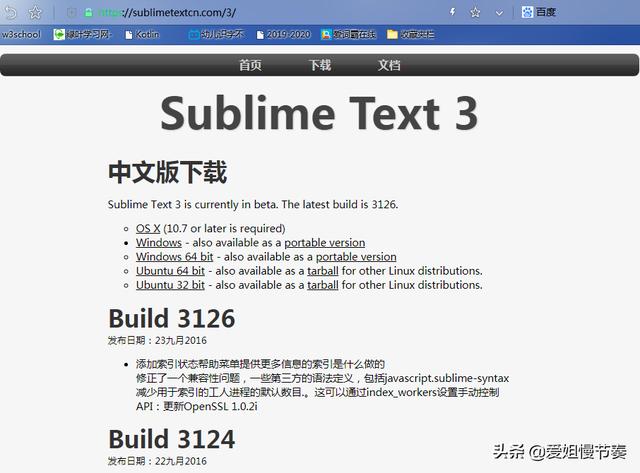Click the undo/back arrow icon in browser
The height and width of the screenshot is (473, 640).
10,13
